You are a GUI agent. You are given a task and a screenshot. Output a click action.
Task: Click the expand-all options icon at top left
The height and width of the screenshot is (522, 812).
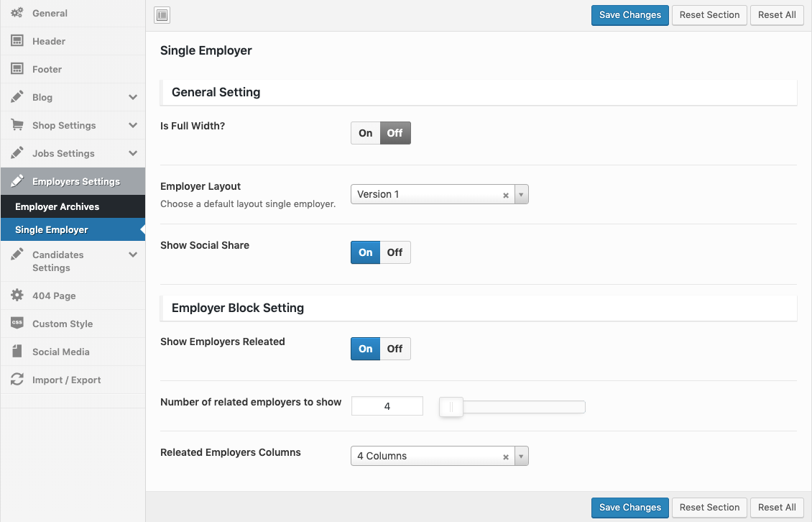(x=162, y=15)
